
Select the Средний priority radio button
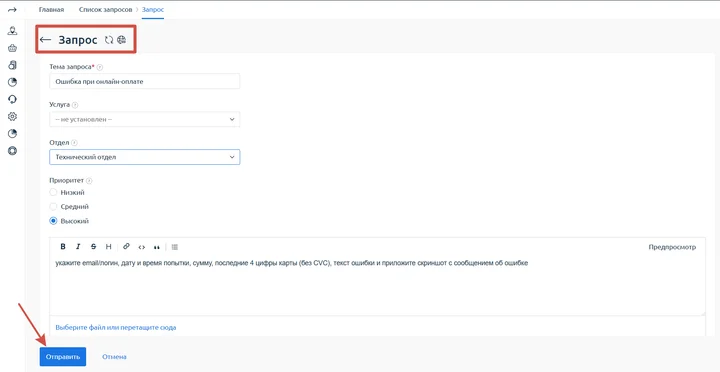(x=53, y=207)
